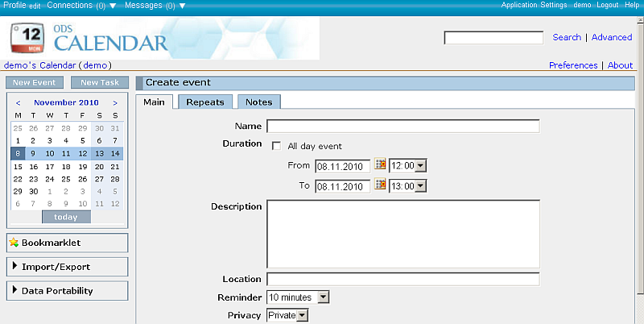Click the Bookmarklet star icon
Image resolution: width=644 pixels, height=324 pixels.
[x=14, y=243]
